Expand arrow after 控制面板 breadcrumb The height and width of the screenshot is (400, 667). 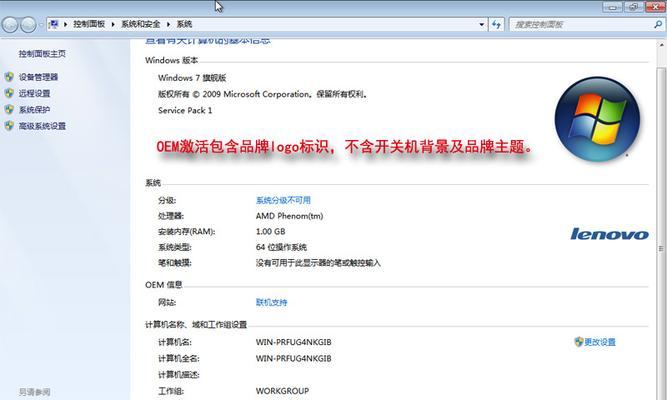pyautogui.click(x=113, y=25)
